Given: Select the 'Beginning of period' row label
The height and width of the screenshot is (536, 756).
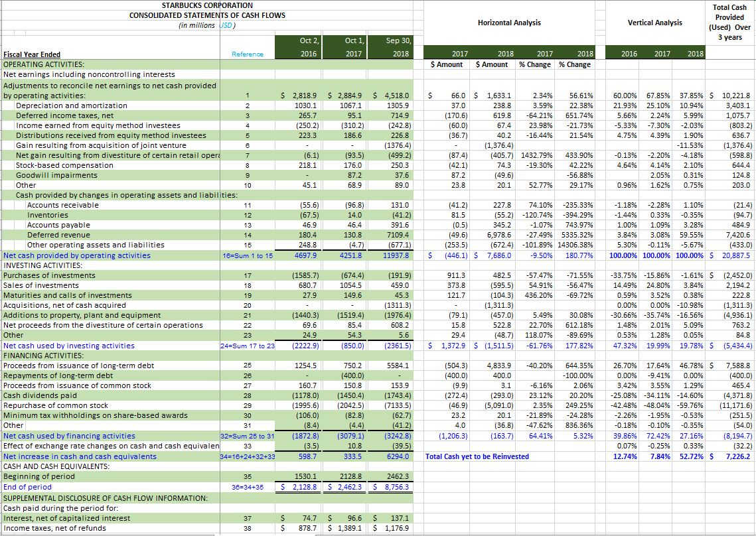Looking at the screenshot, I should coord(39,476).
